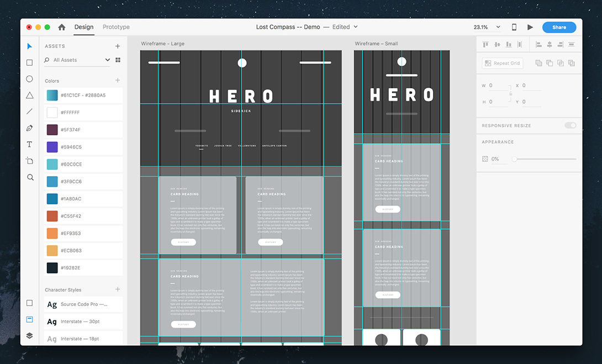This screenshot has height=364, width=602.
Task: Select the Zoom magnifier tool
Action: [30, 177]
